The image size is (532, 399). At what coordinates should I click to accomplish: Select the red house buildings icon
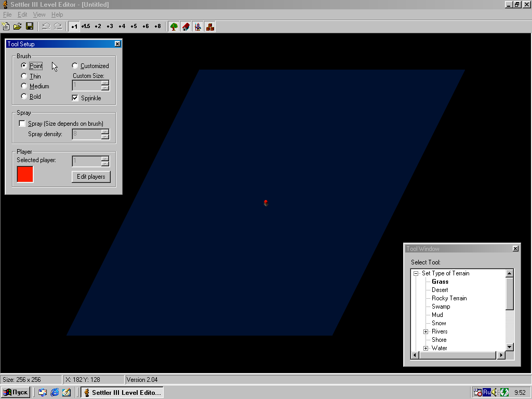[186, 26]
